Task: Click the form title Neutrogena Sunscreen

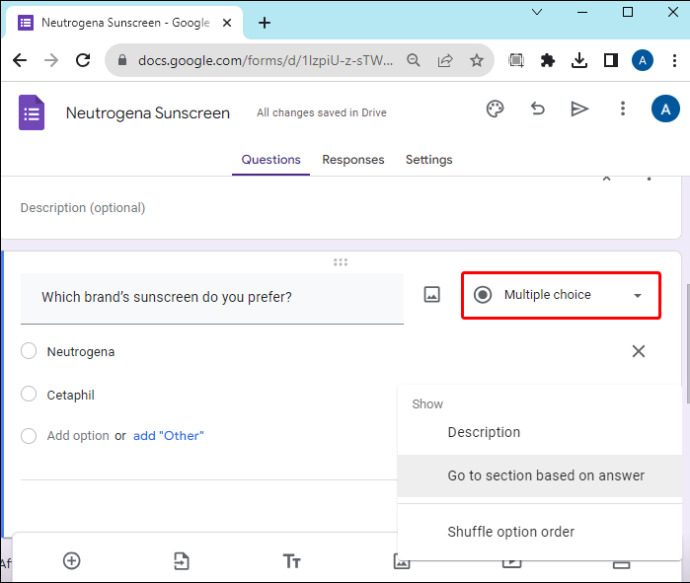Action: tap(148, 113)
